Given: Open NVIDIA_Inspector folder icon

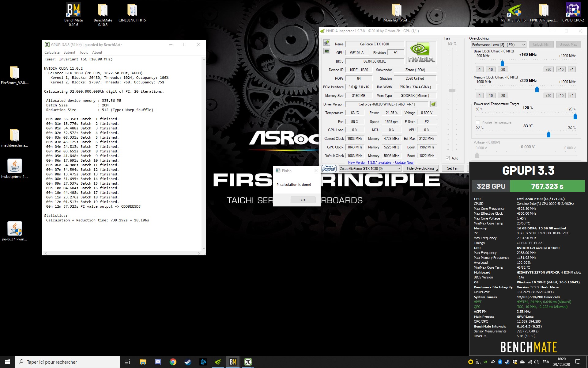Looking at the screenshot, I should [x=544, y=13].
